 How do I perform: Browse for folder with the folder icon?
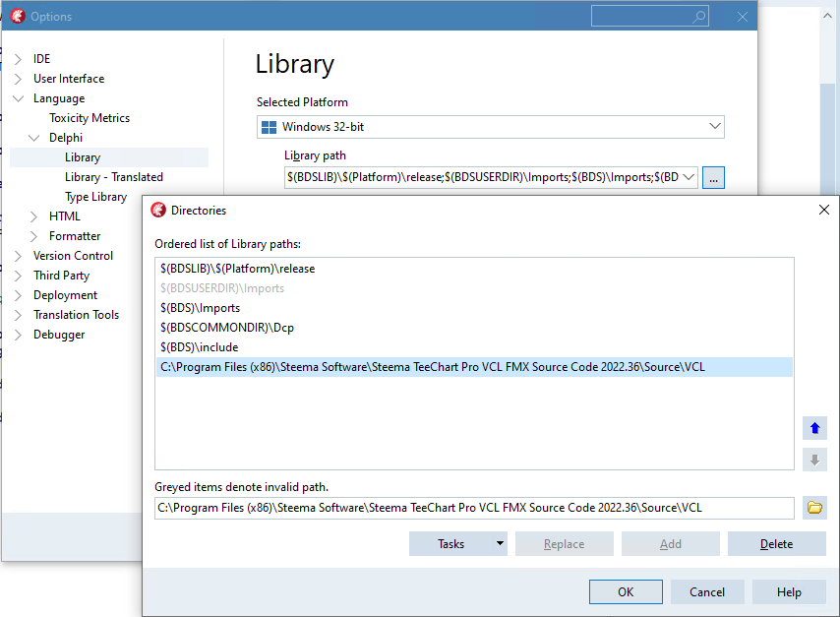point(814,508)
